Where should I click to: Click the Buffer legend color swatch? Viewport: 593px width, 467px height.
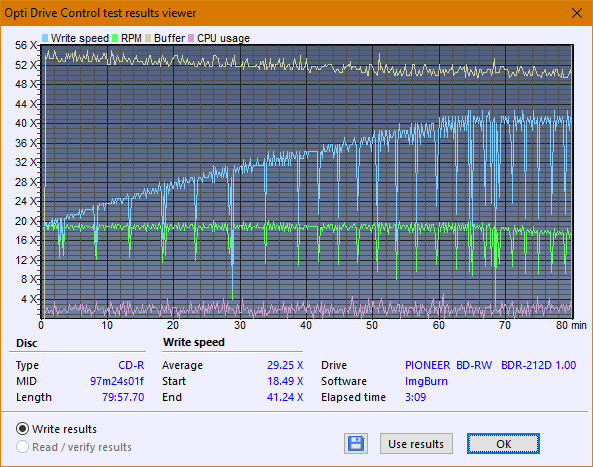click(x=148, y=38)
